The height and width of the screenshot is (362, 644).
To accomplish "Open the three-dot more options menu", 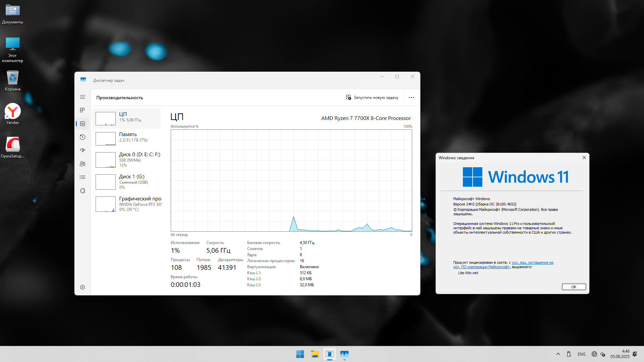I will (411, 98).
